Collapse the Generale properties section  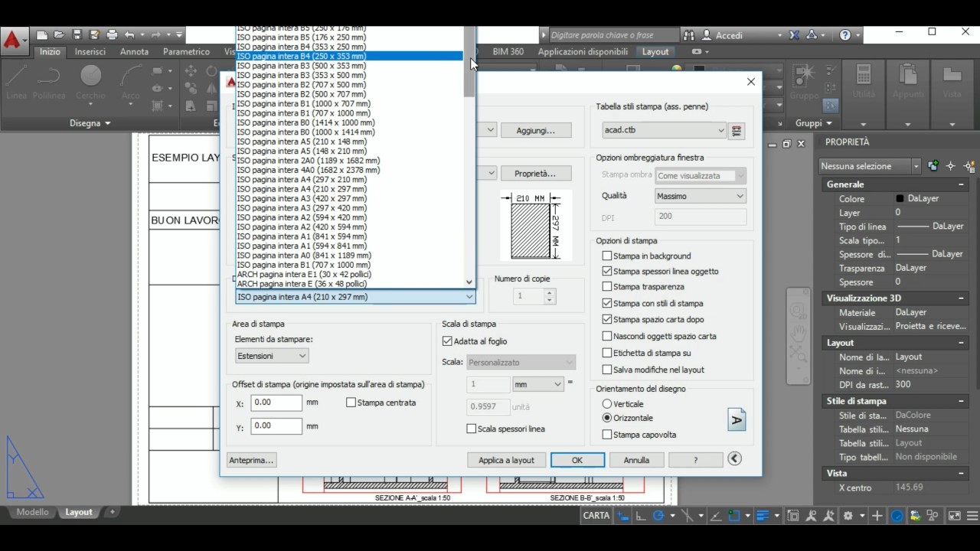click(961, 184)
